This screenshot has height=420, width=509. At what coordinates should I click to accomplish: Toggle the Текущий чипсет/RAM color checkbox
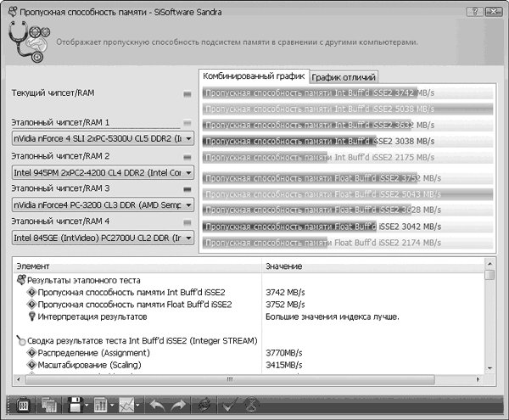pyautogui.click(x=187, y=94)
